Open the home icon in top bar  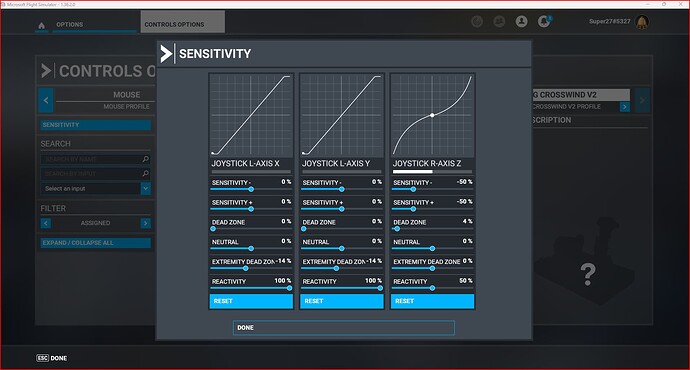click(41, 25)
